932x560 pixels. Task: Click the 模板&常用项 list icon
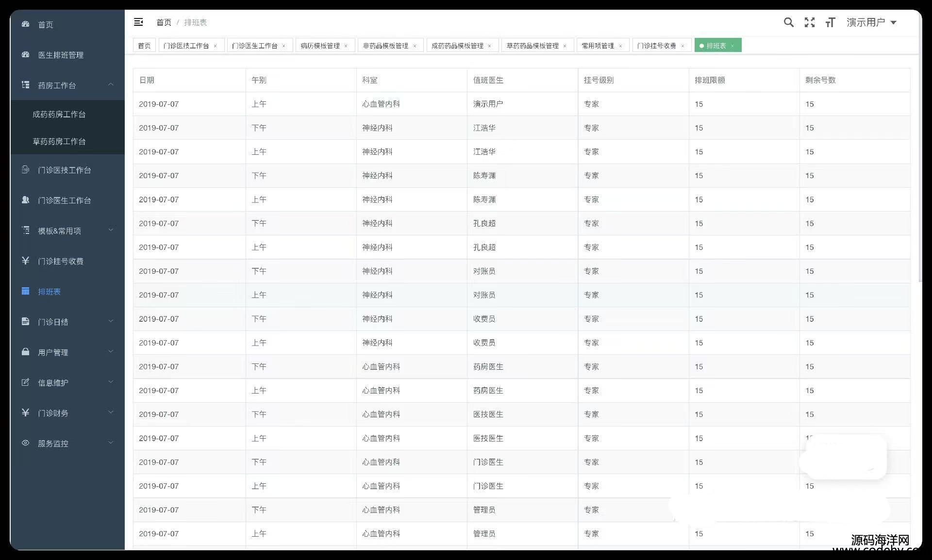[x=26, y=231]
